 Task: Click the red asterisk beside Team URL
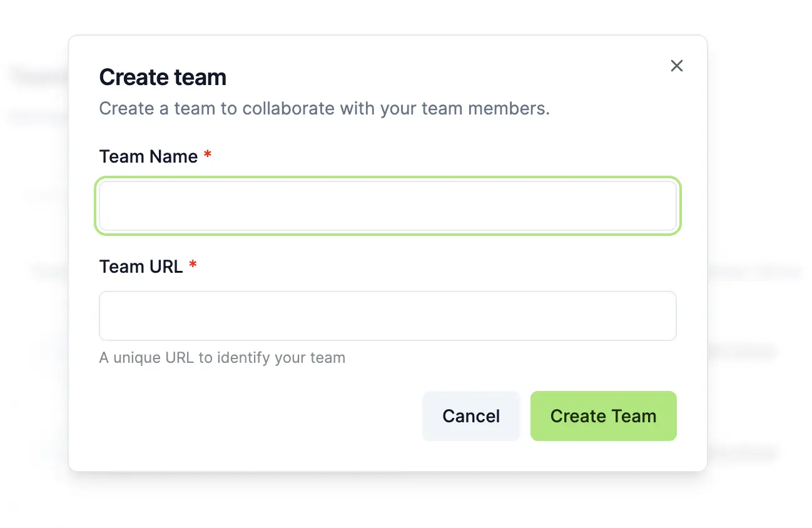pyautogui.click(x=193, y=265)
